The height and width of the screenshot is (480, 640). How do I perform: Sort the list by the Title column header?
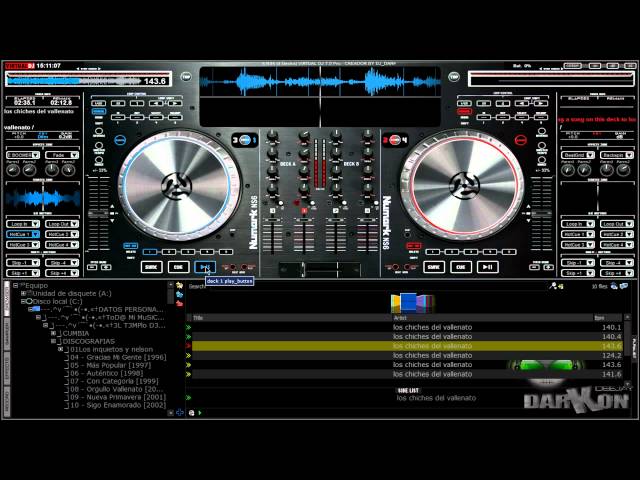(x=291, y=318)
